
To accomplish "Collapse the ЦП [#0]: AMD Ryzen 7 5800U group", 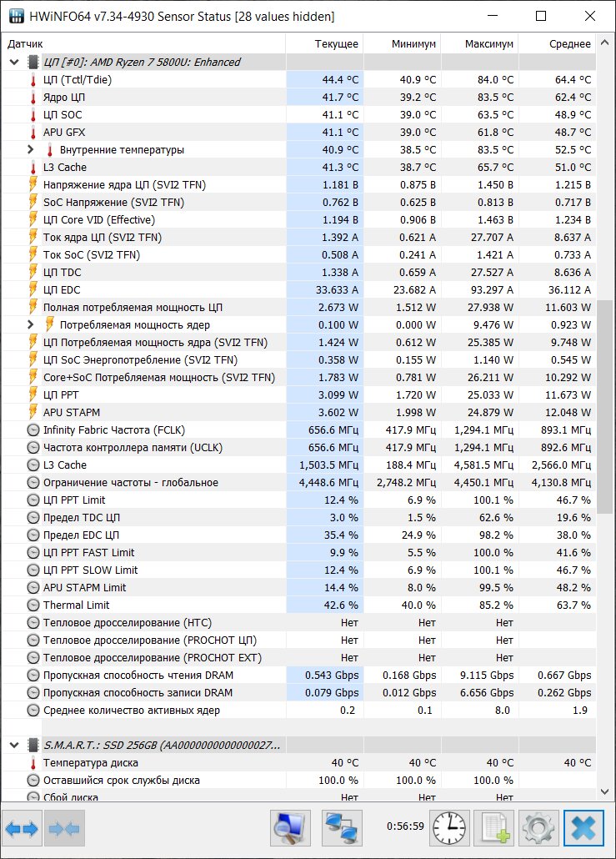I will [x=14, y=62].
